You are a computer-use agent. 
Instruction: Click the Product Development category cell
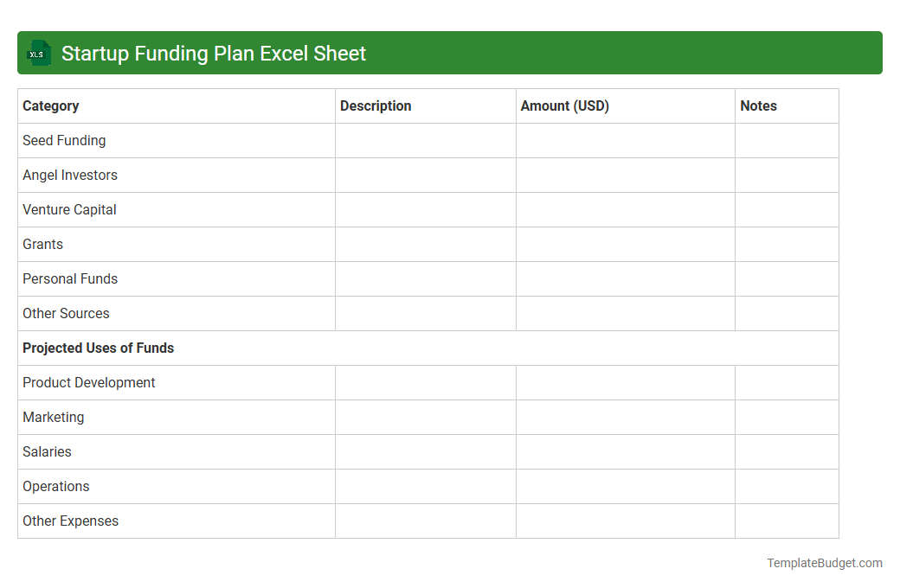(x=88, y=382)
